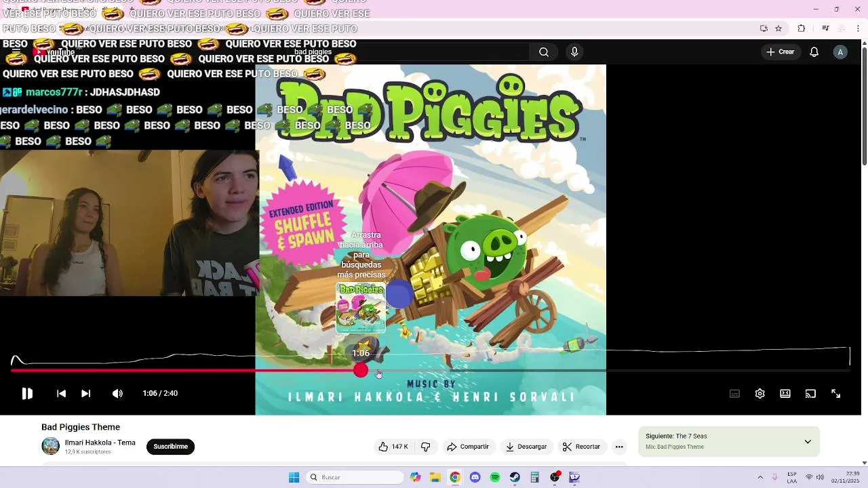Open YouTube notifications bell

[814, 52]
